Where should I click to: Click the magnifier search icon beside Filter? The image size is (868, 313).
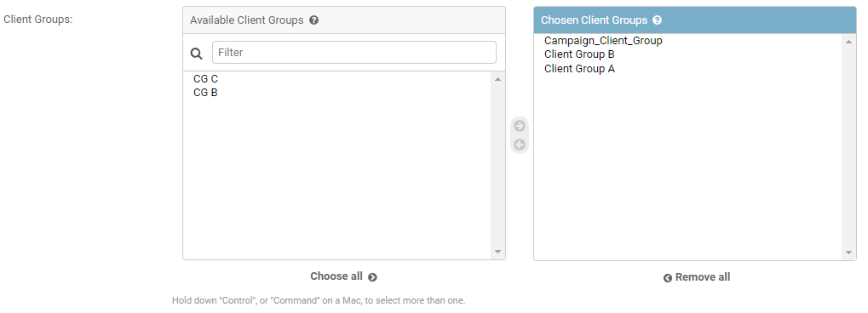[x=197, y=53]
